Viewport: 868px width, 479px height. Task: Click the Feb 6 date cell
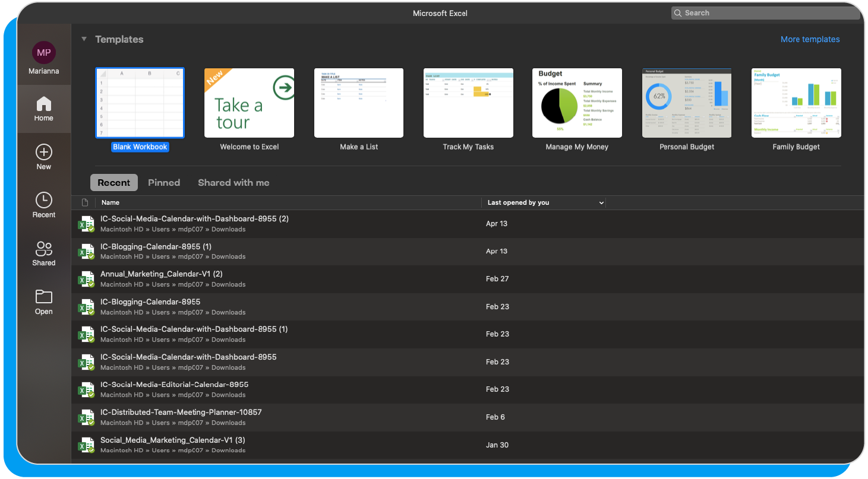495,417
